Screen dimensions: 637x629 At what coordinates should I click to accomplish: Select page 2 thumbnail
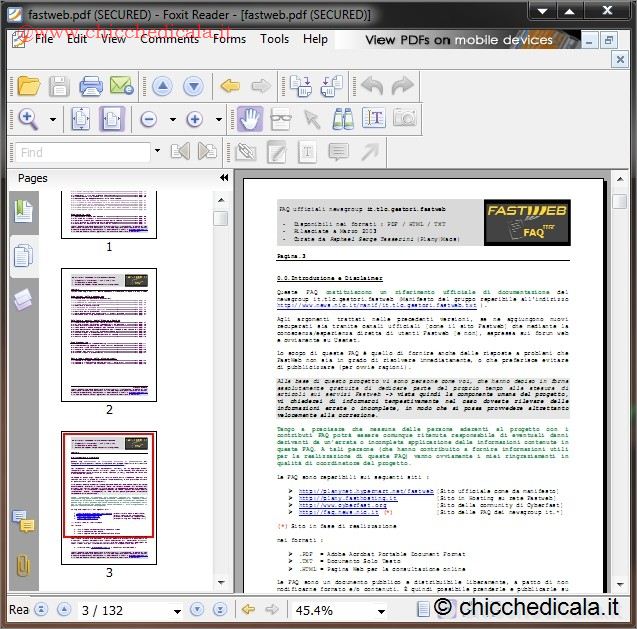coord(109,335)
